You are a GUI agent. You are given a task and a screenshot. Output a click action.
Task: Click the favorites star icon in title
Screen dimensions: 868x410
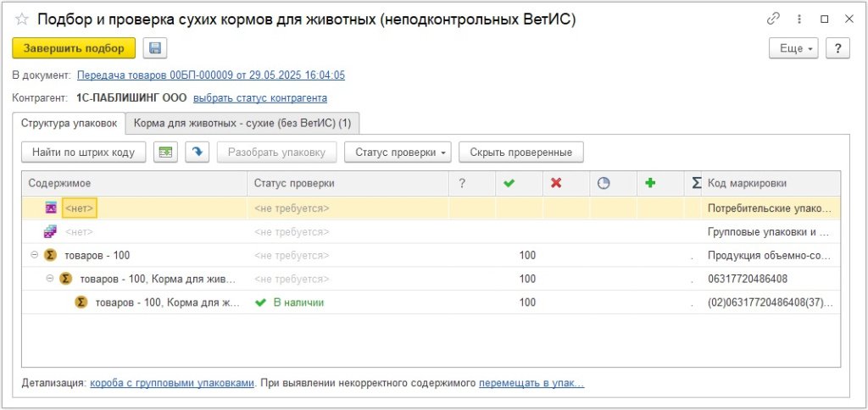pos(22,19)
